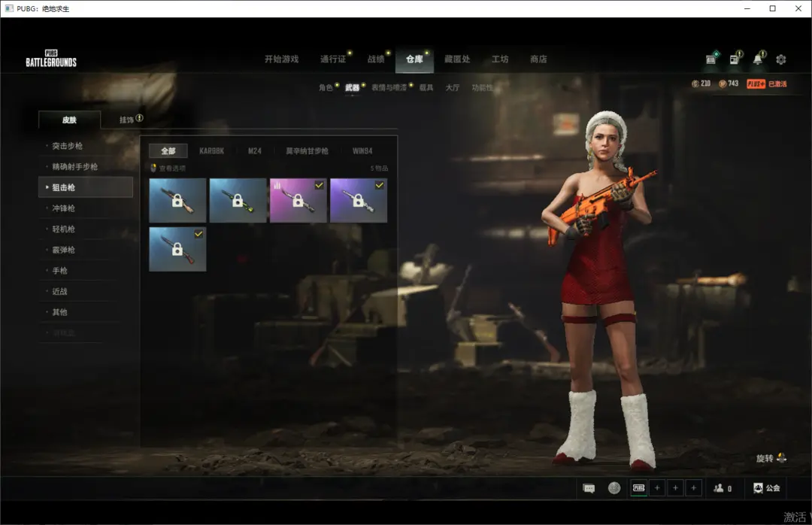Click the 已激活 status text

pyautogui.click(x=777, y=84)
